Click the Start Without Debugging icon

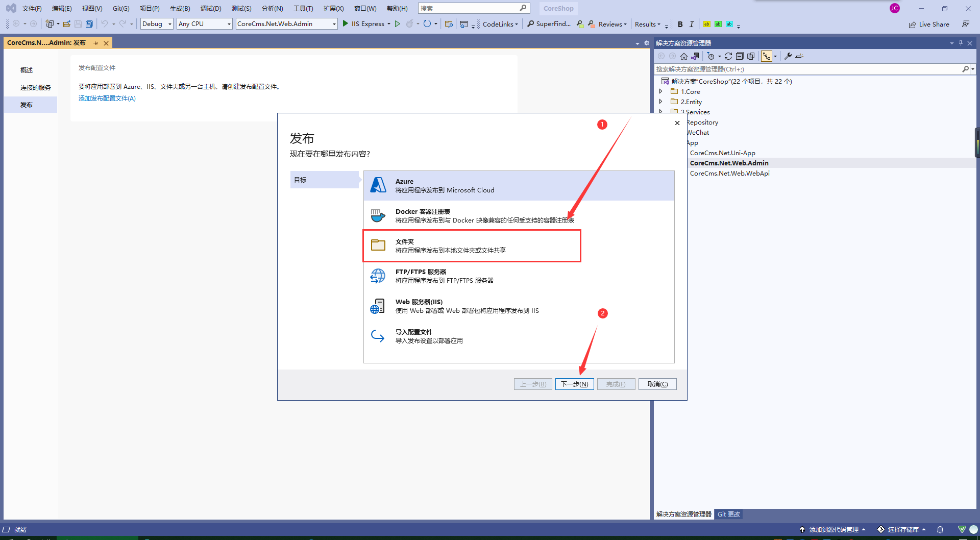pos(398,24)
